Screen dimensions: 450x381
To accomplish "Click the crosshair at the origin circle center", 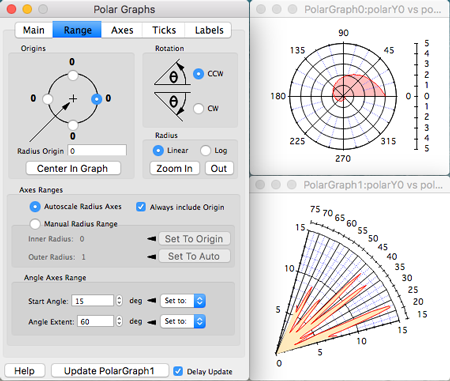I will pyautogui.click(x=73, y=98).
